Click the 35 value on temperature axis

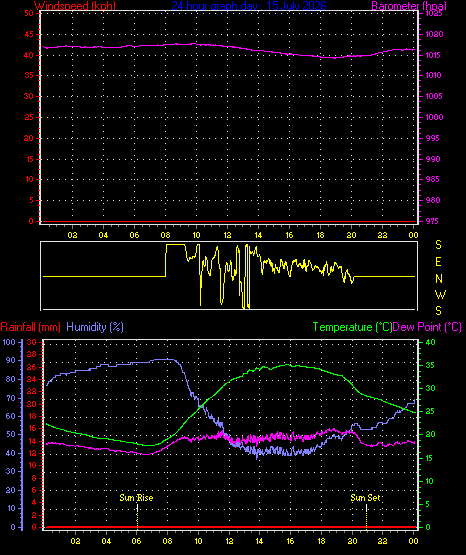click(430, 365)
